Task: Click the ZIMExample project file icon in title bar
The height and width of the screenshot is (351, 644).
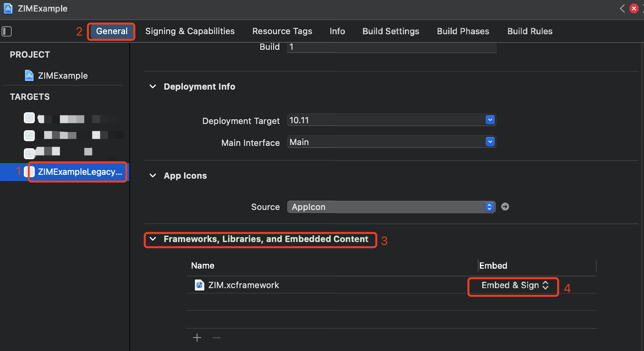Action: (x=8, y=9)
